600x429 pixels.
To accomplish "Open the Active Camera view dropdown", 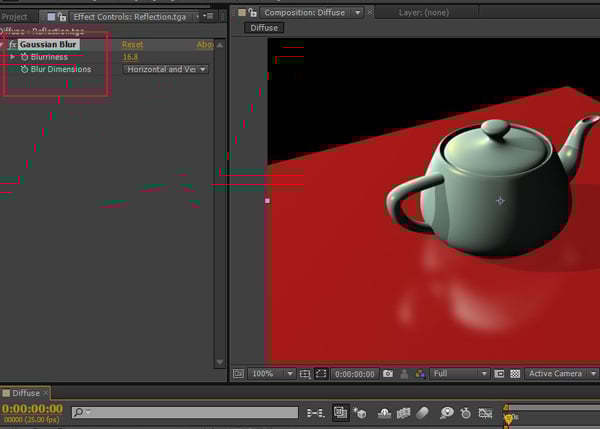I will pyautogui.click(x=562, y=374).
